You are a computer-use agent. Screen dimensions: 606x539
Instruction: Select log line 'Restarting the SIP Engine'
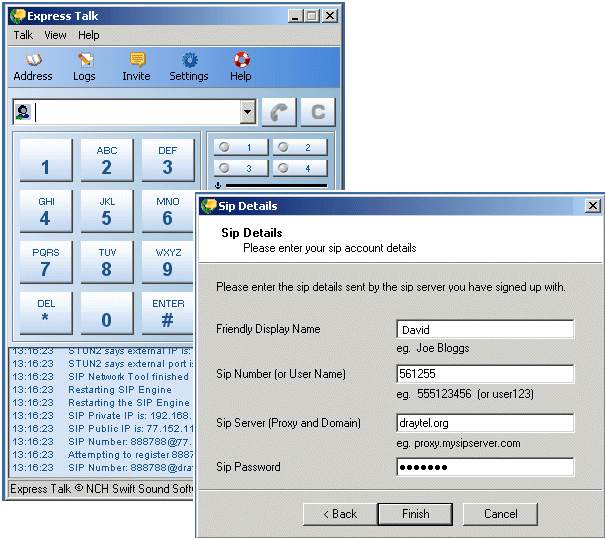129,403
